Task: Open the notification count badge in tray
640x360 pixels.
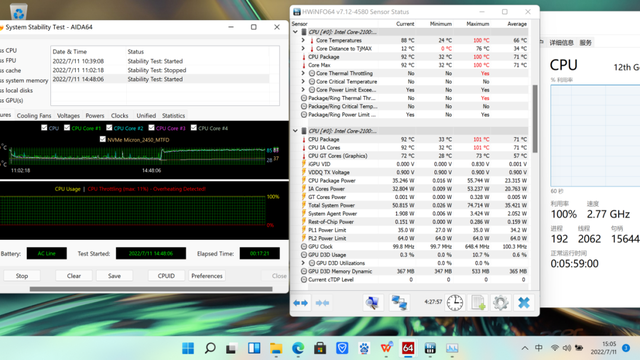Action: point(626,348)
